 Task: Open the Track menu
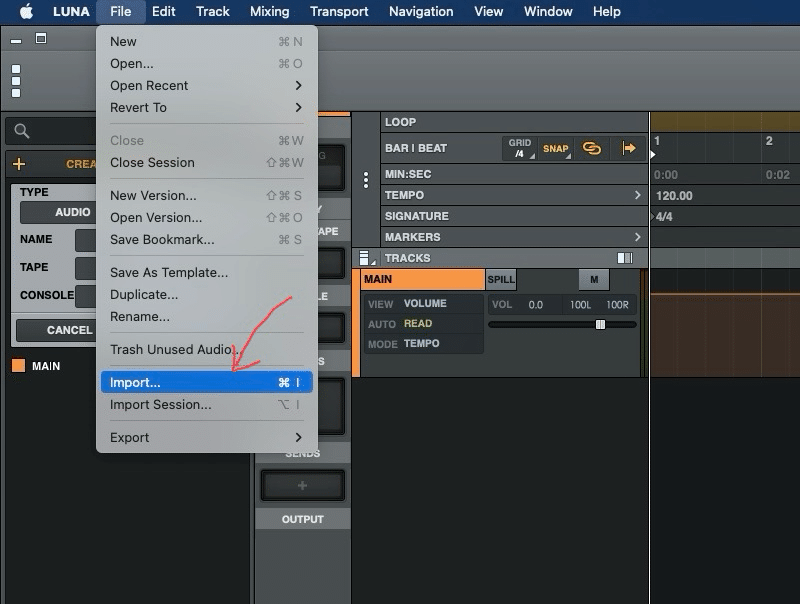coord(213,11)
